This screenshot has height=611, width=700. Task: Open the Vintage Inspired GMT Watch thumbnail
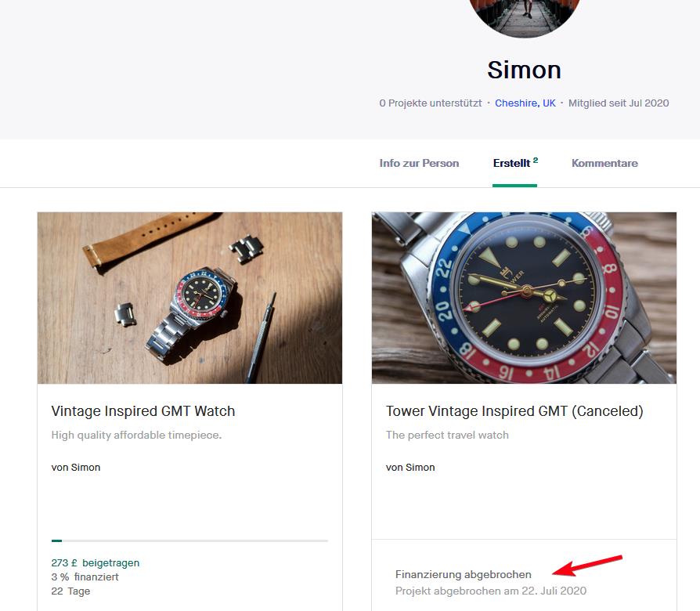[189, 298]
